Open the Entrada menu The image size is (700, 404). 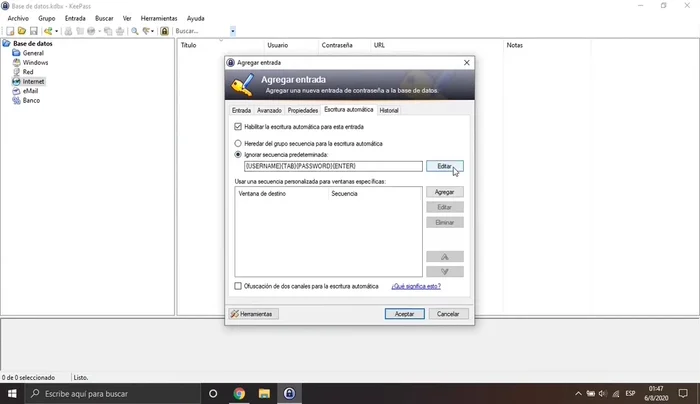(x=75, y=18)
